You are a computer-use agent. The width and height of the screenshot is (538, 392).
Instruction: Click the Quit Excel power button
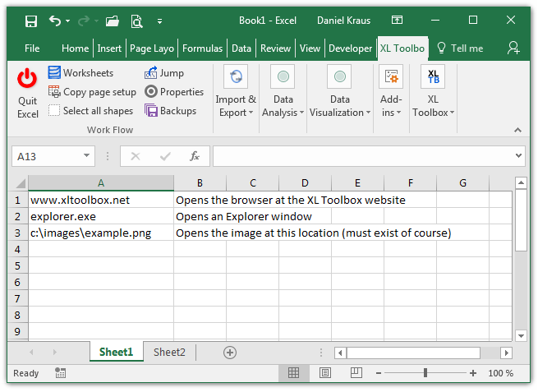(27, 93)
